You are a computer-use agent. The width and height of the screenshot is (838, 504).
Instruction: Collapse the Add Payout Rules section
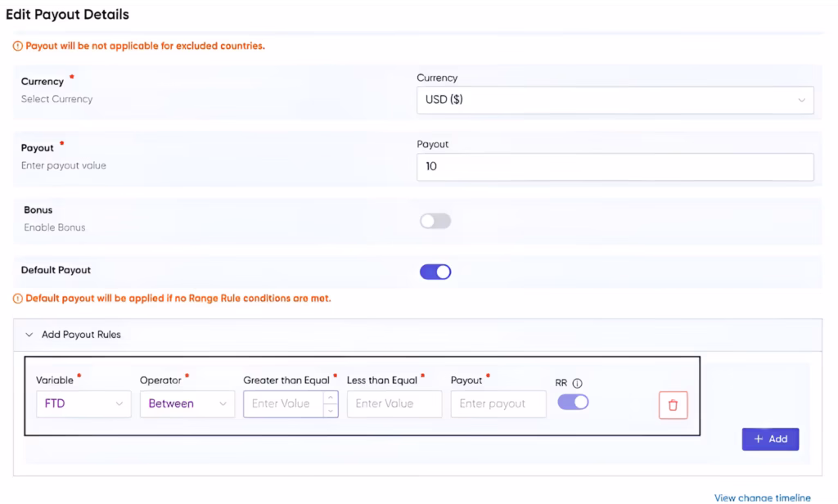click(x=29, y=335)
